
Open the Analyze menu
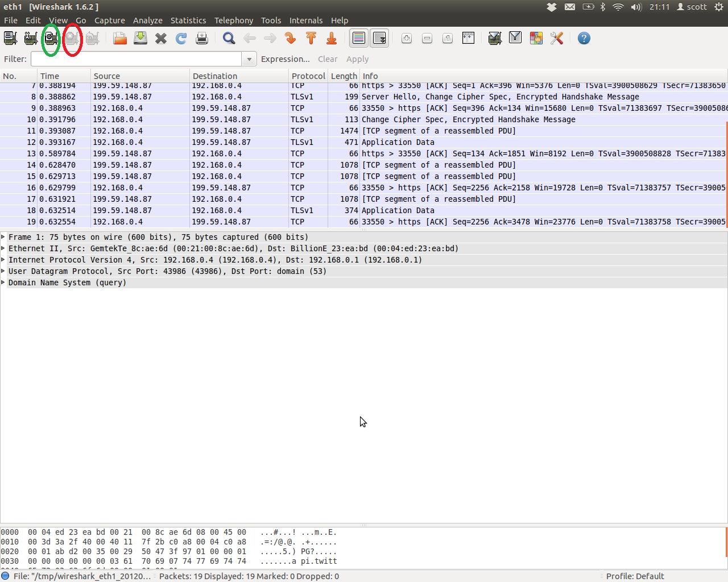pyautogui.click(x=148, y=20)
